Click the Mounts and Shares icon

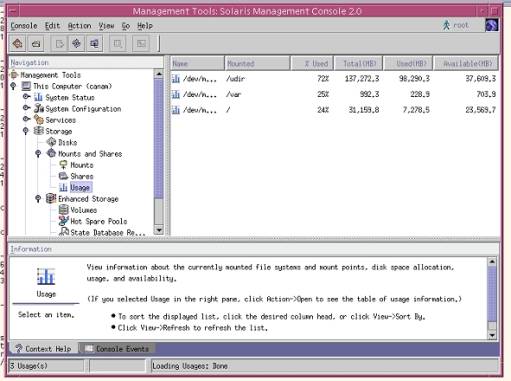(51, 153)
